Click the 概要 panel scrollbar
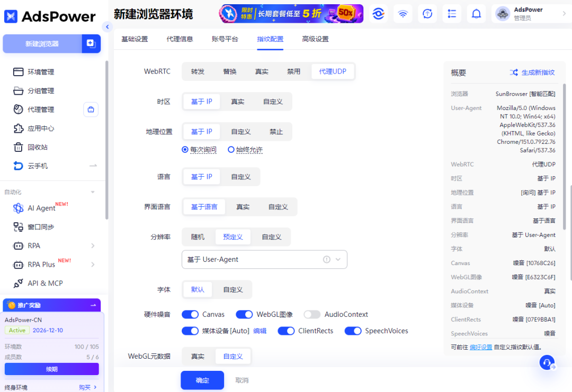This screenshot has width=572, height=392. point(565,157)
